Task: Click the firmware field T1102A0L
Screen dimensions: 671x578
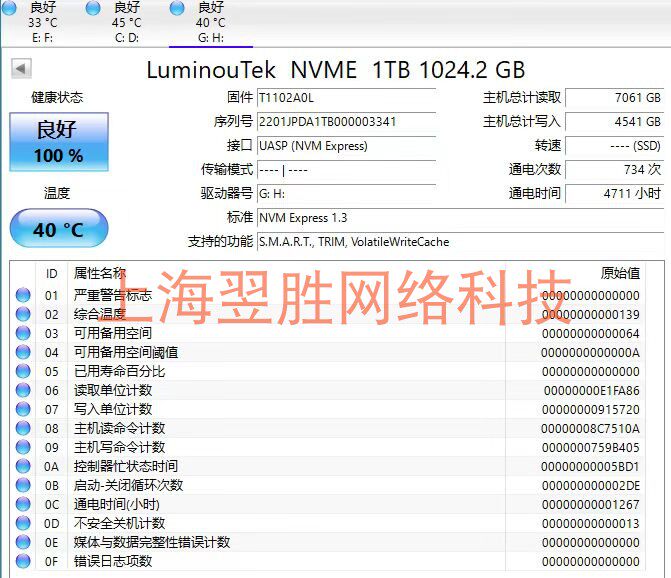Action: click(347, 98)
